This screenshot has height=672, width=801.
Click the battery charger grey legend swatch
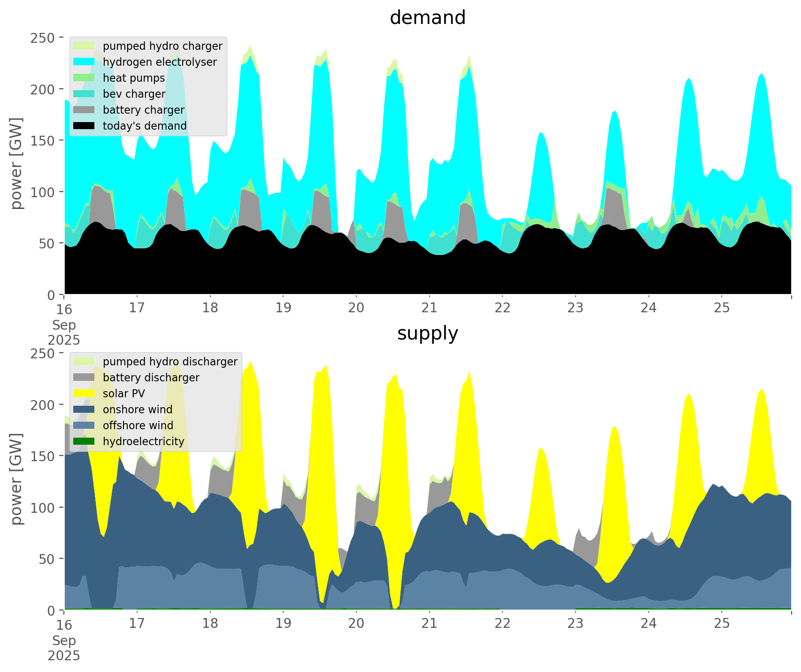click(85, 110)
